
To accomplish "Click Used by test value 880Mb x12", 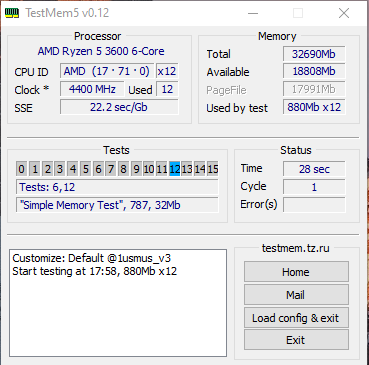I will (x=314, y=107).
